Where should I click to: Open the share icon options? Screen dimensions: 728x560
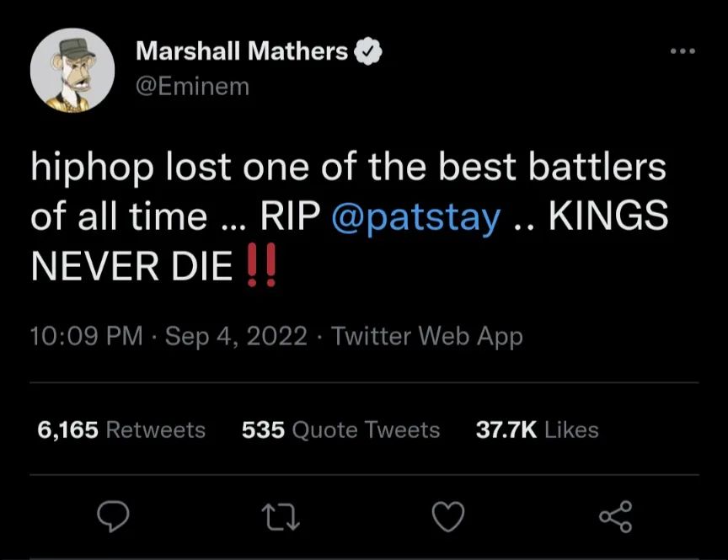tap(615, 516)
